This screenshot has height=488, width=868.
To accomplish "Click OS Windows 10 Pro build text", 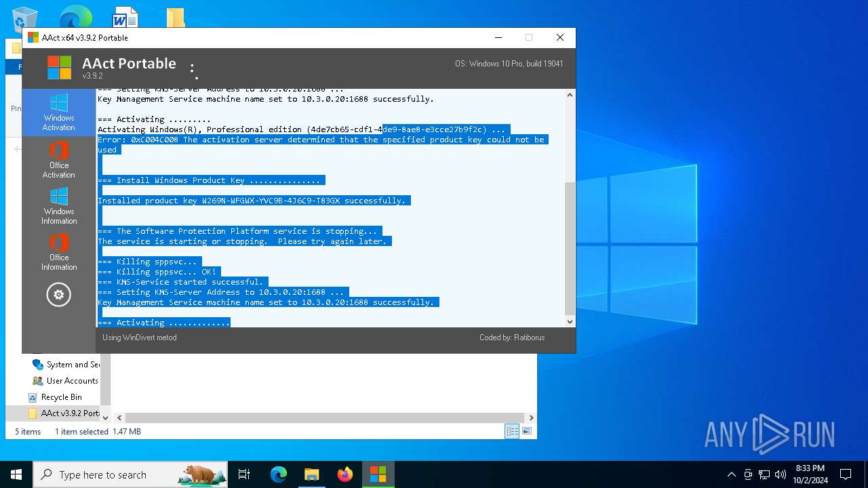I will 509,64.
